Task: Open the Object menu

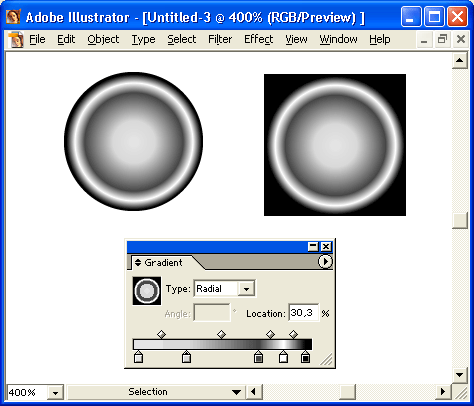Action: [x=103, y=39]
